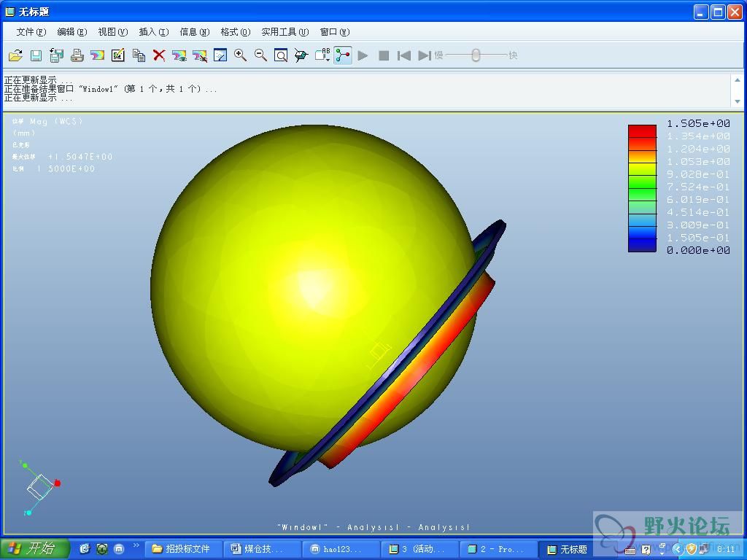Edit the selected result window definition
This screenshot has width=747, height=560.
point(118,55)
